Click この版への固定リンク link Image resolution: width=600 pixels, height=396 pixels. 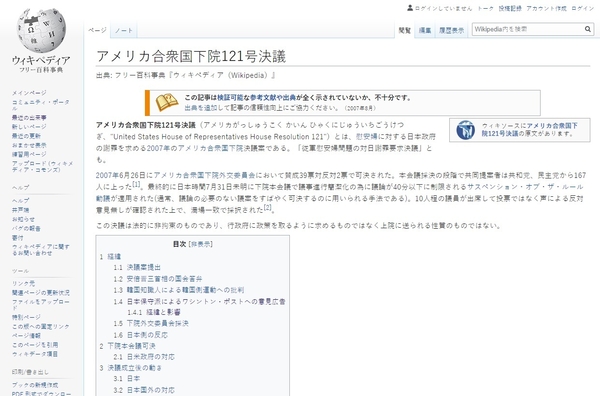[41, 326]
